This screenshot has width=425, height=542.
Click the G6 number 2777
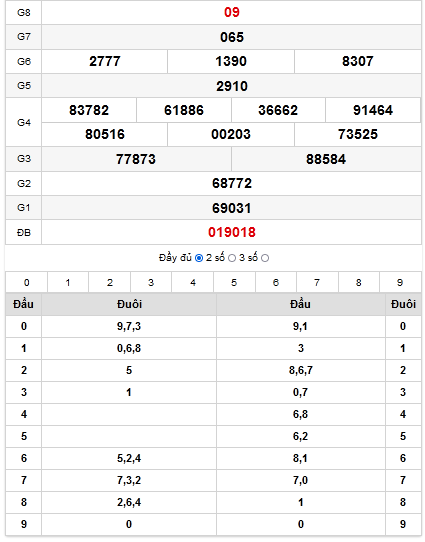[105, 62]
